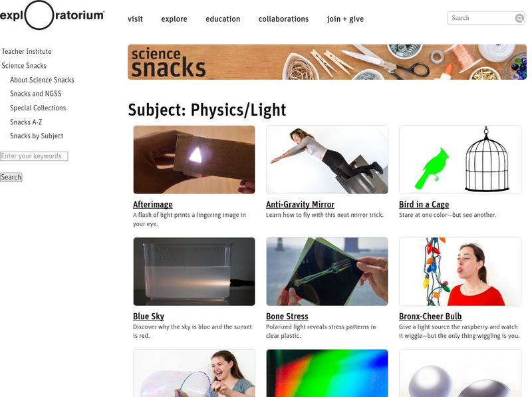Focus the Enter your keywords field
This screenshot has height=397, width=532.
point(34,156)
